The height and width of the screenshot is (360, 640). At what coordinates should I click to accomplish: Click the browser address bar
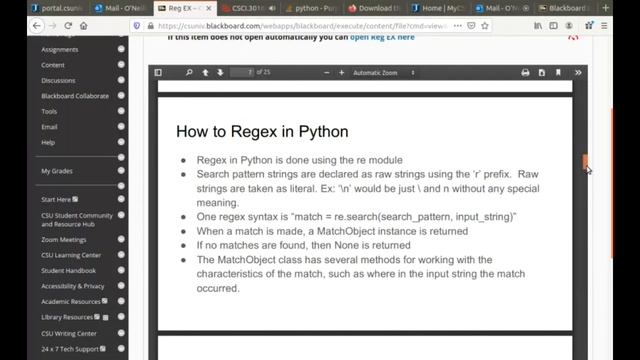click(302, 26)
